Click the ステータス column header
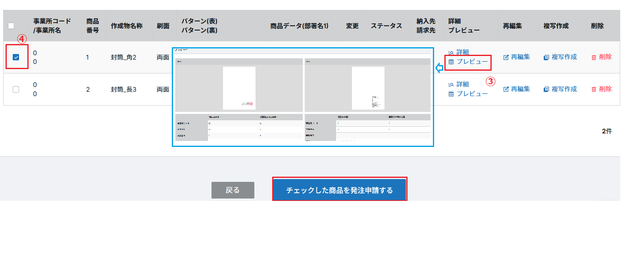Screen dimensions: 644x268 pos(386,26)
